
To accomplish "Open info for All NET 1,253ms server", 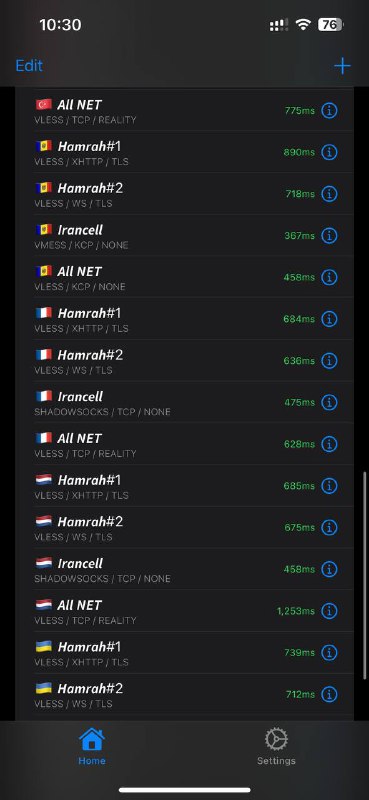I will point(329,611).
